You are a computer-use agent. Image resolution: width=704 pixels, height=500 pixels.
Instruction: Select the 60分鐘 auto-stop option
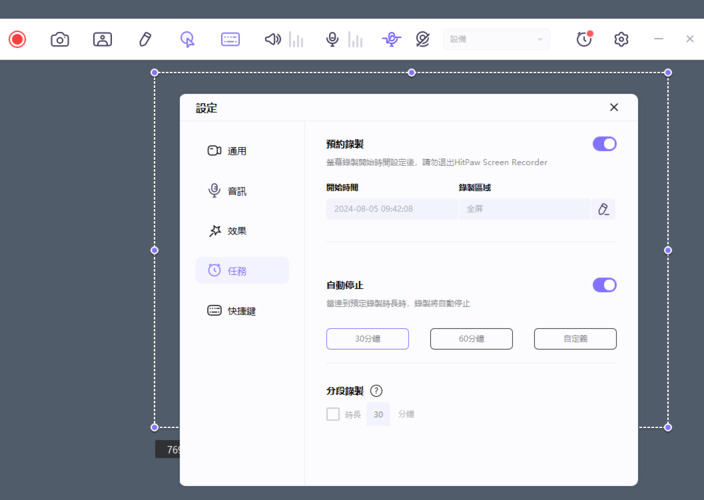click(x=471, y=339)
